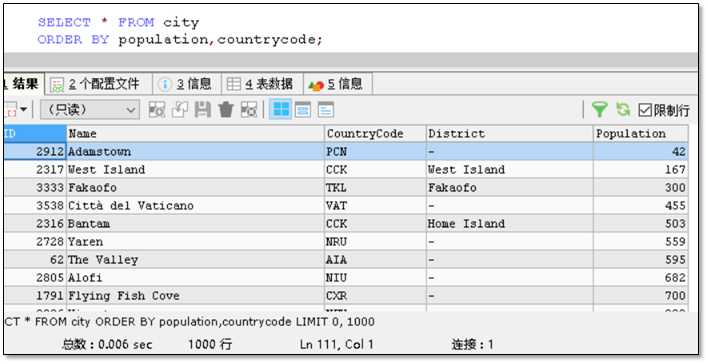This screenshot has width=708, height=364.
Task: Switch to form view mode
Action: [x=303, y=110]
